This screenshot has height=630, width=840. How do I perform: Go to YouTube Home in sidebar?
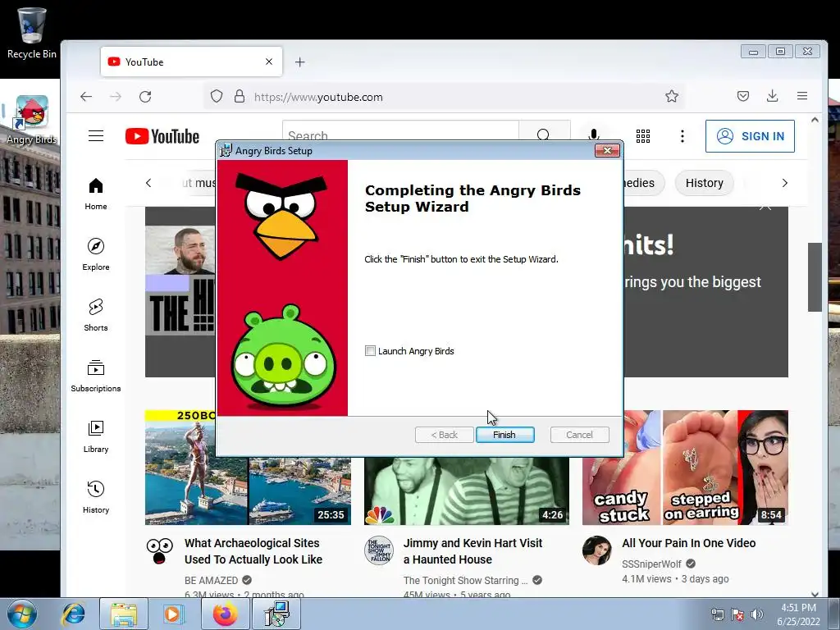pyautogui.click(x=96, y=194)
